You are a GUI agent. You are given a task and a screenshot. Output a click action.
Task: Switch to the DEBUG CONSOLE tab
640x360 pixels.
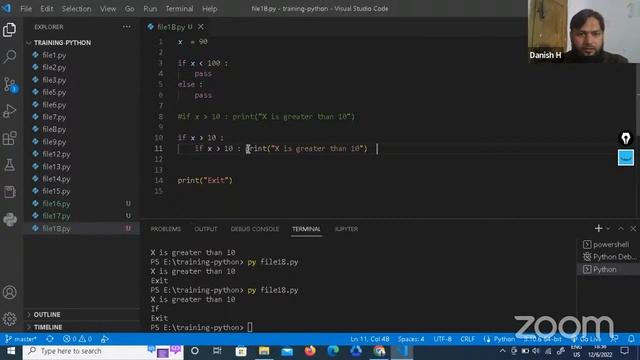(255, 229)
